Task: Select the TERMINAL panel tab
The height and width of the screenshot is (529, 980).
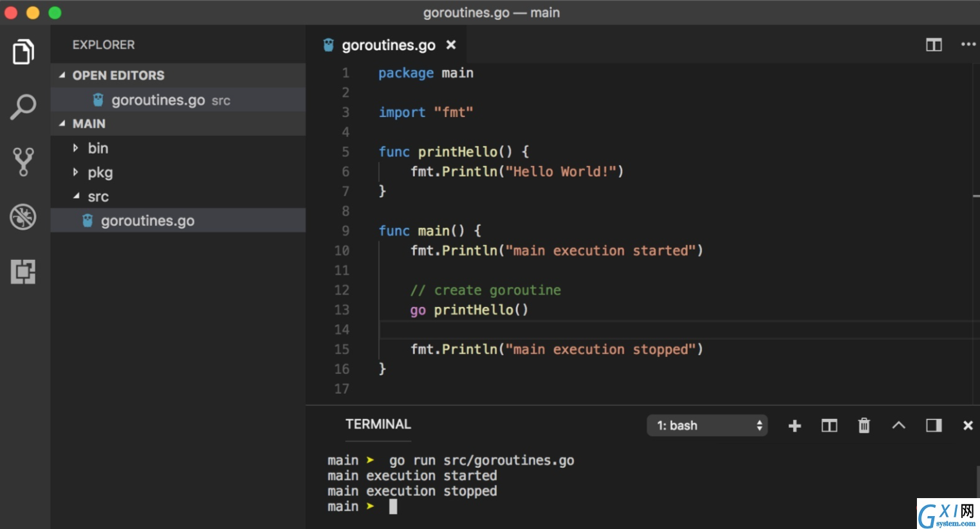Action: pyautogui.click(x=378, y=424)
